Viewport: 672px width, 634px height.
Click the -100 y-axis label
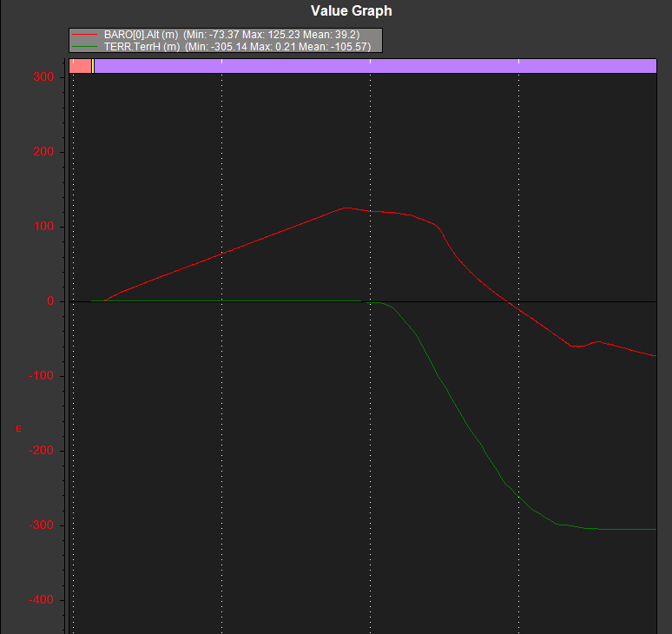41,375
